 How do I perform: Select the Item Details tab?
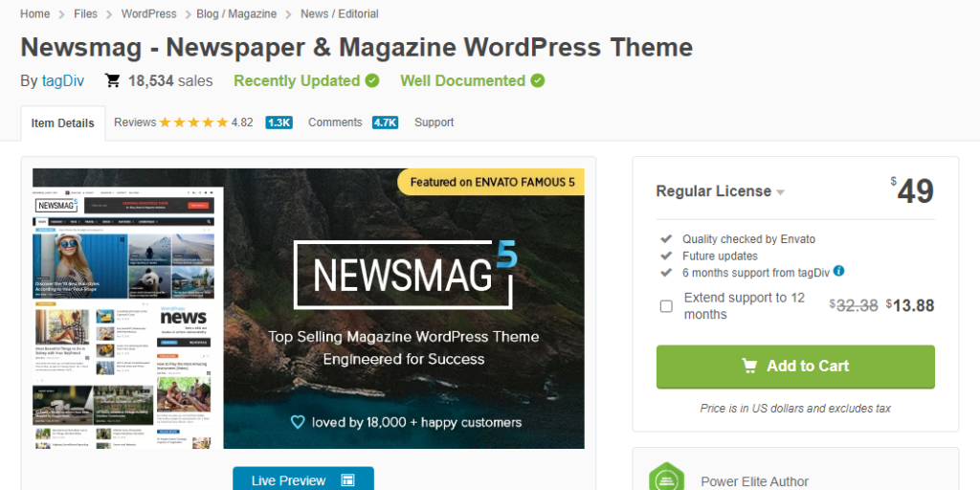pos(62,123)
